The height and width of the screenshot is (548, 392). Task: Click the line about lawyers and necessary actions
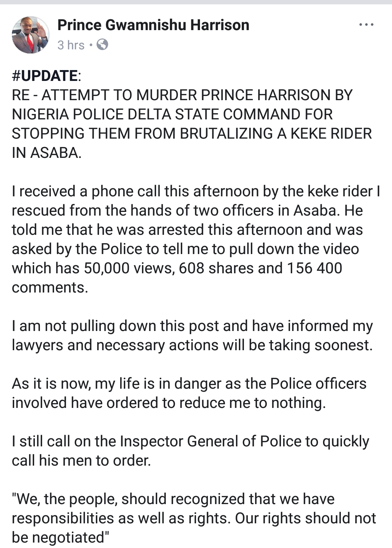(192, 345)
